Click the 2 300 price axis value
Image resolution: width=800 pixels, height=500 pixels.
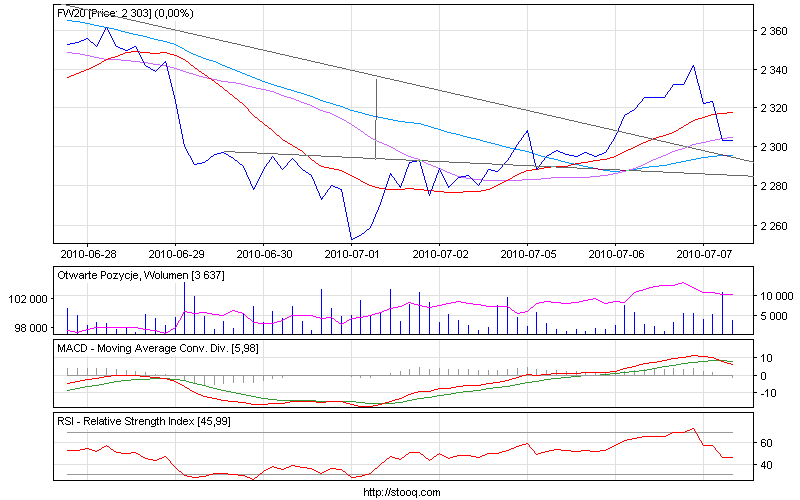(773, 147)
